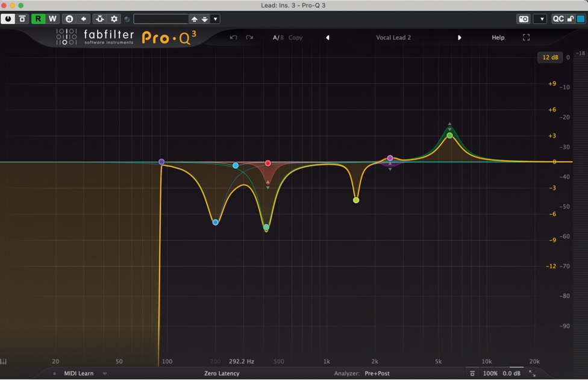This screenshot has width=588, height=380.
Task: Click the redo arrow icon
Action: (249, 37)
